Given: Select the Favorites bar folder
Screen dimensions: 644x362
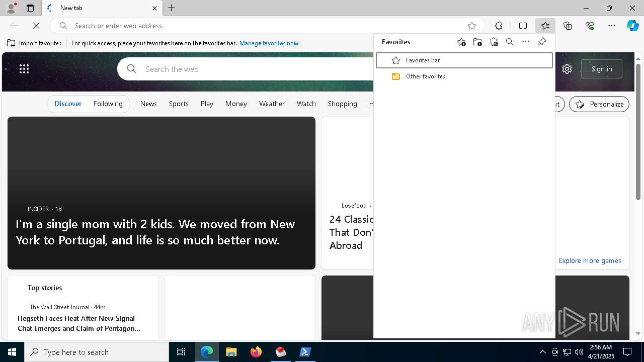Looking at the screenshot, I should click(x=464, y=60).
